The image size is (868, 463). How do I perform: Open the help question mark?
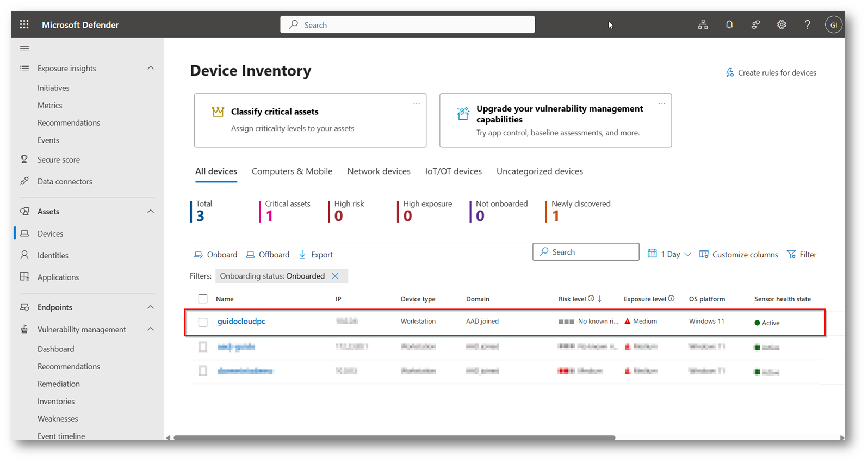808,24
